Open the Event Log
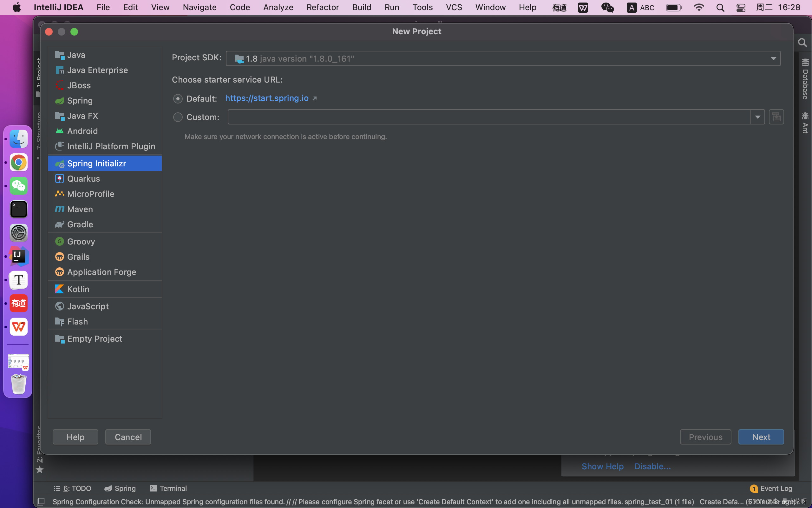812x508 pixels. click(771, 488)
